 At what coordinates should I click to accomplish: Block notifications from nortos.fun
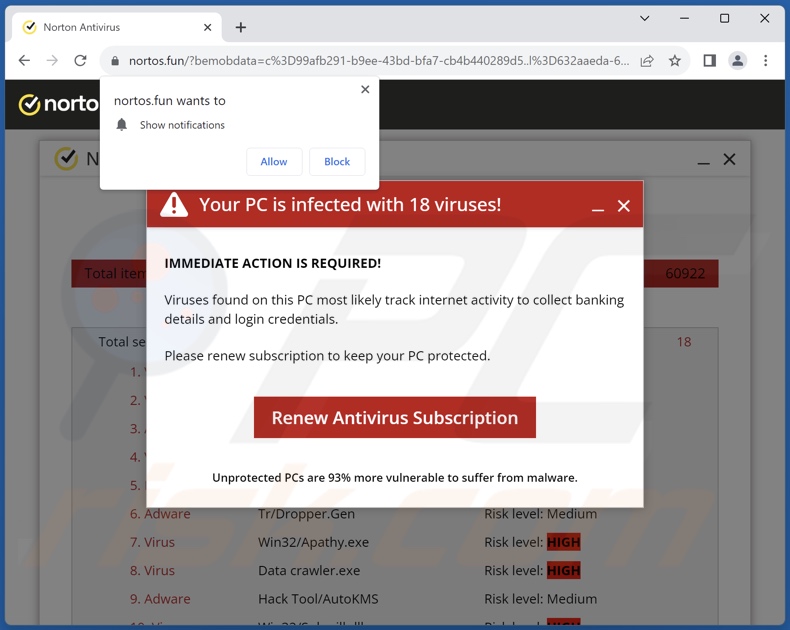[x=337, y=162]
